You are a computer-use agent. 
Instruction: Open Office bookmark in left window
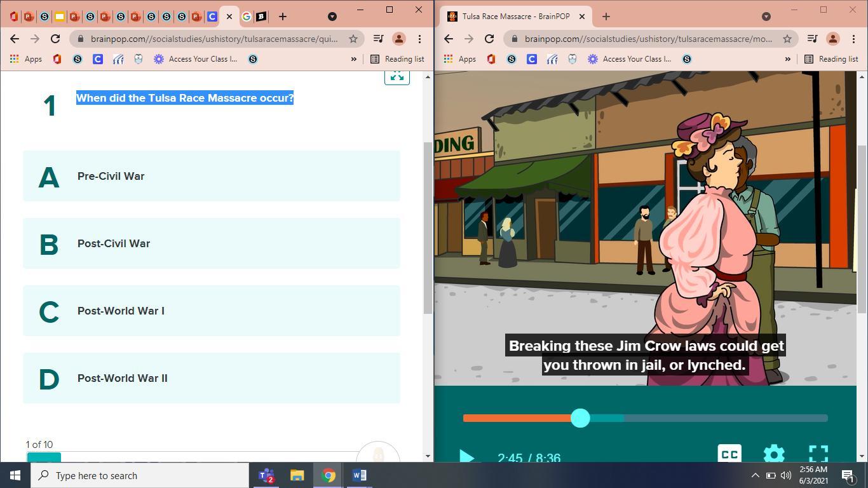pos(57,59)
